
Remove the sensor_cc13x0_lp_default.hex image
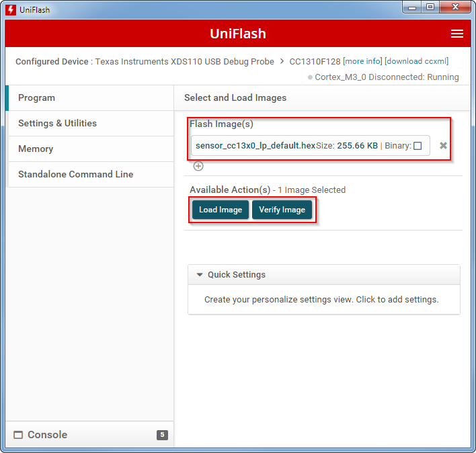coord(443,146)
